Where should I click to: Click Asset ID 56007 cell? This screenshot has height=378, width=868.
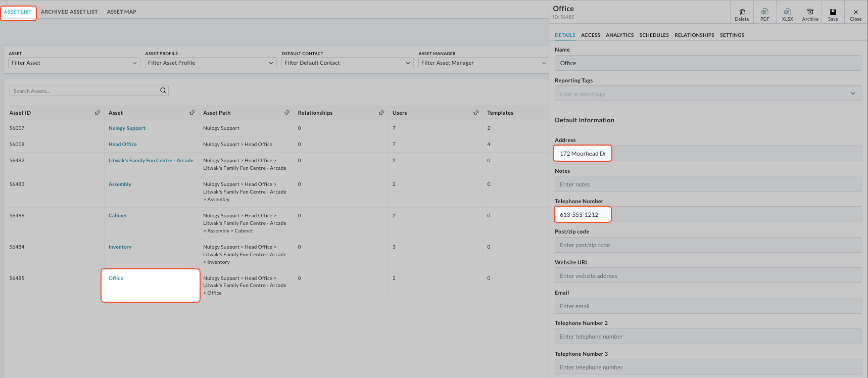point(17,128)
